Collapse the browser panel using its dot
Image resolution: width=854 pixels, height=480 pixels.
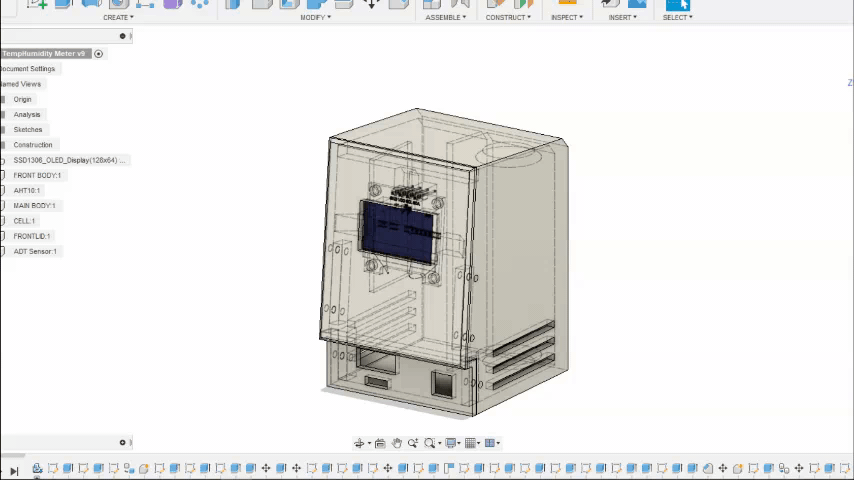123,36
